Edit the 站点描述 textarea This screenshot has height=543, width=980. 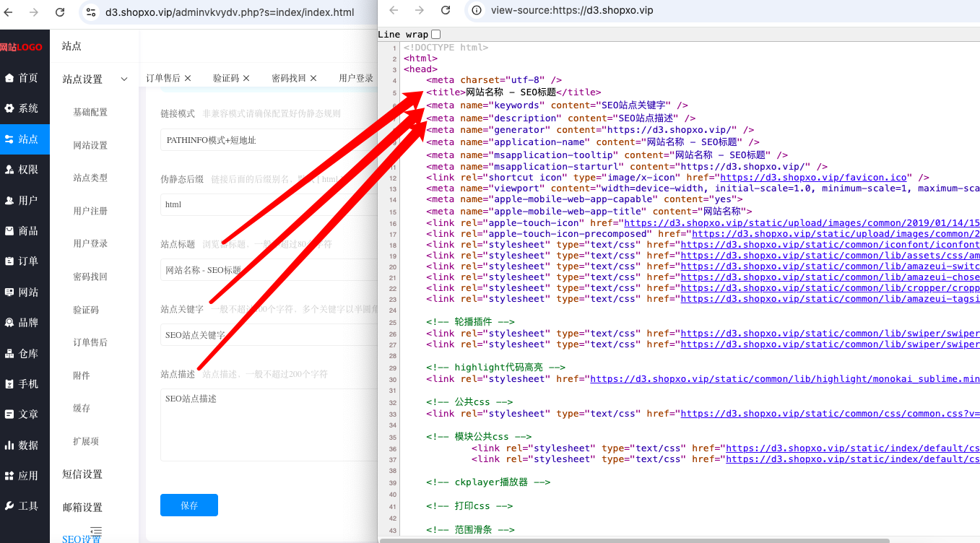(268, 425)
